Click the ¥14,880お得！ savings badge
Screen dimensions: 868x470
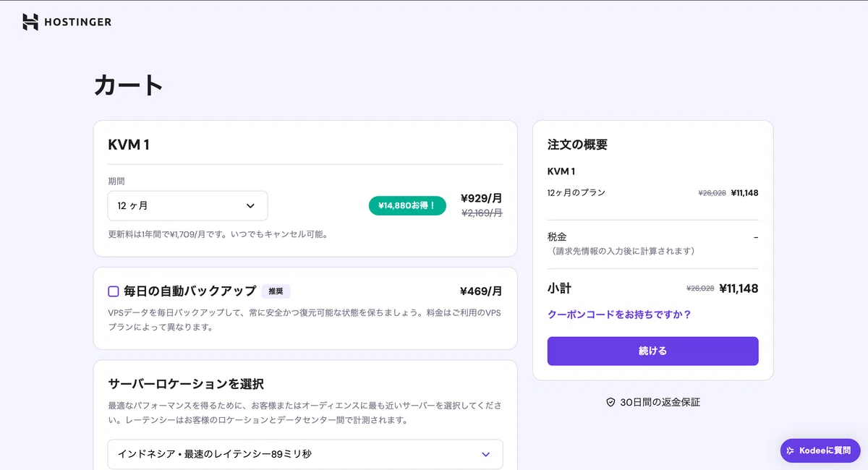click(407, 206)
